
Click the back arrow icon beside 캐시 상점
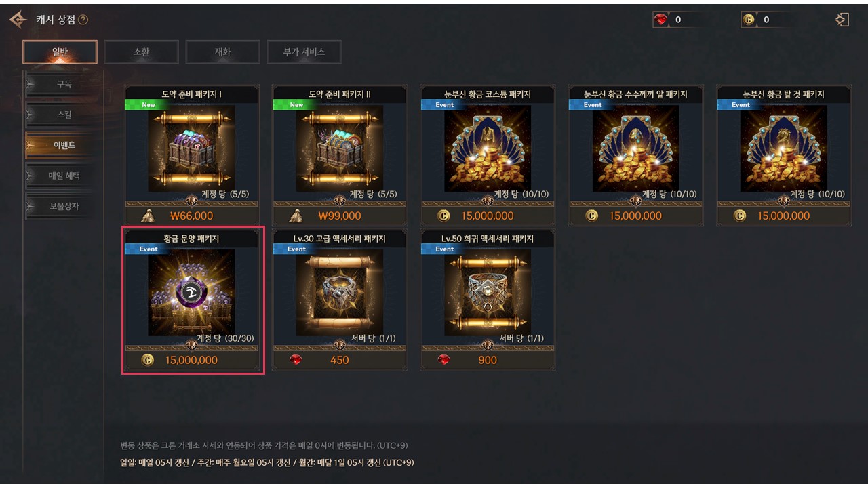pyautogui.click(x=18, y=20)
